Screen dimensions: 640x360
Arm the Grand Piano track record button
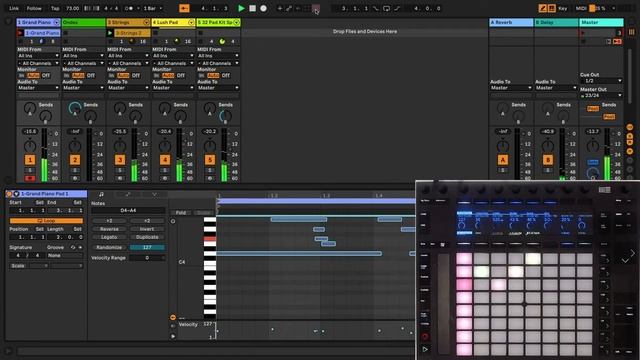pos(30,178)
